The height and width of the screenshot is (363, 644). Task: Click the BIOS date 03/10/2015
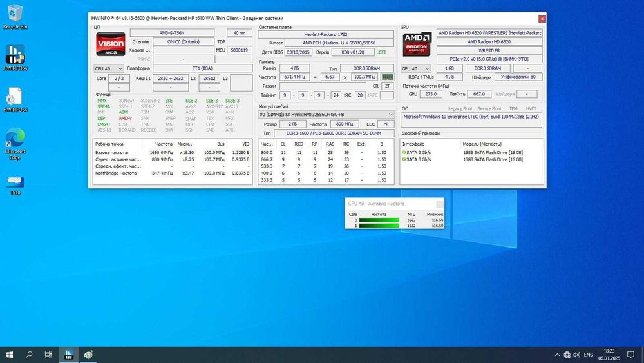298,52
